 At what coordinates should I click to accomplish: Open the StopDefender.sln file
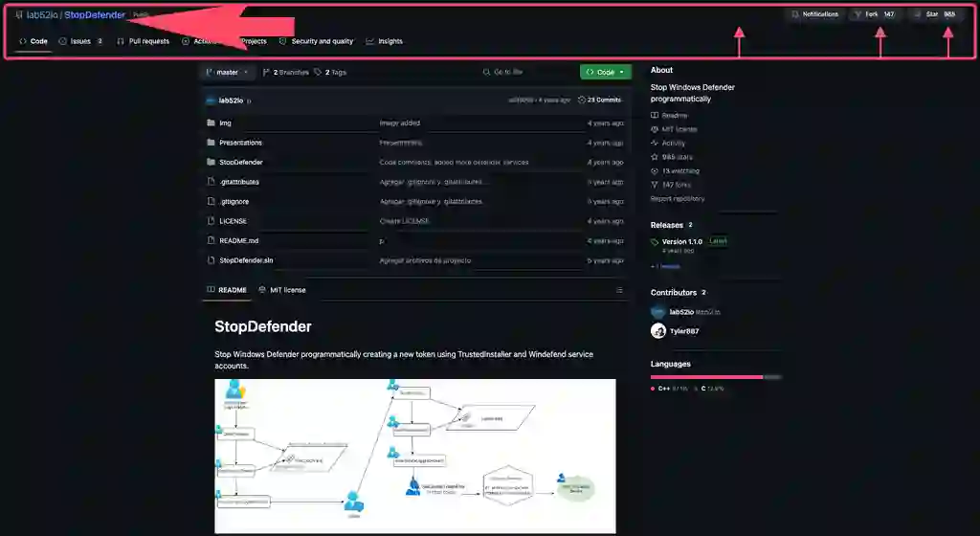click(x=246, y=260)
